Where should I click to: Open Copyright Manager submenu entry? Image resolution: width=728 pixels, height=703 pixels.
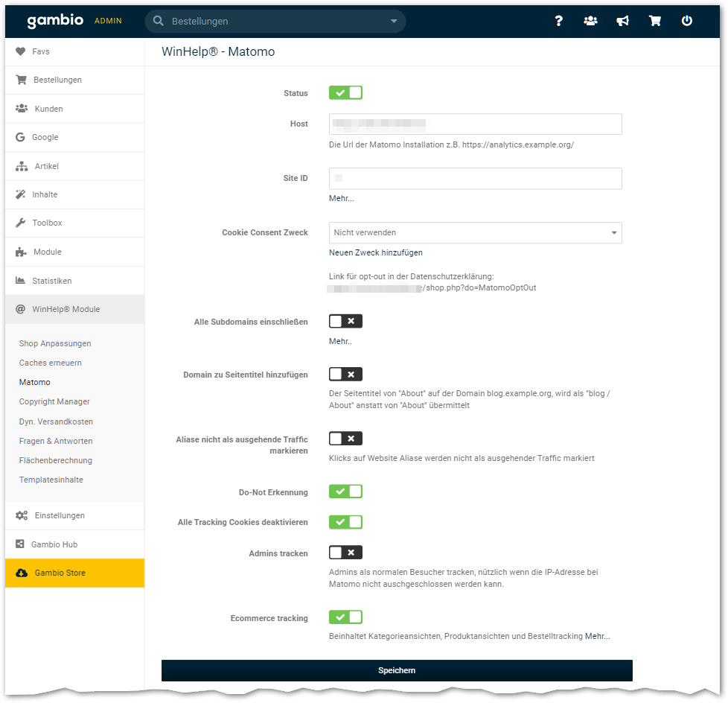coord(54,401)
